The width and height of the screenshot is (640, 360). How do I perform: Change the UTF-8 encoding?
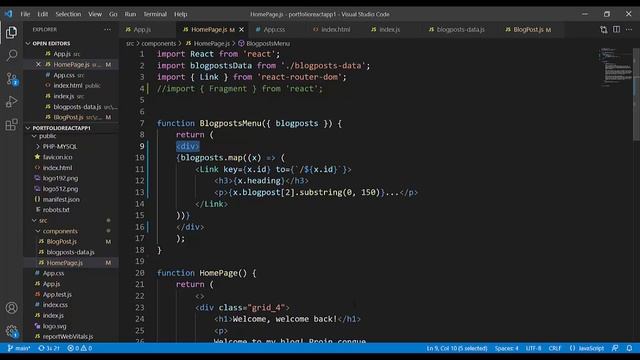coord(533,348)
